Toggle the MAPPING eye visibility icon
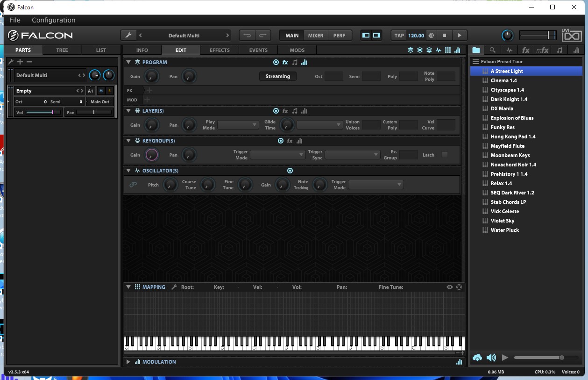The image size is (588, 380). (450, 287)
